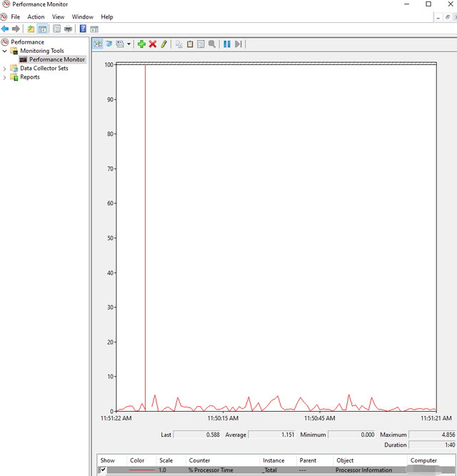The width and height of the screenshot is (457, 476).
Task: Click the Show column header
Action: [x=107, y=460]
